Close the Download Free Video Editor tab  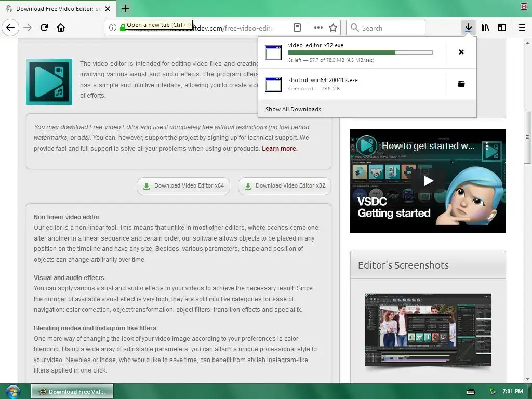click(x=108, y=9)
